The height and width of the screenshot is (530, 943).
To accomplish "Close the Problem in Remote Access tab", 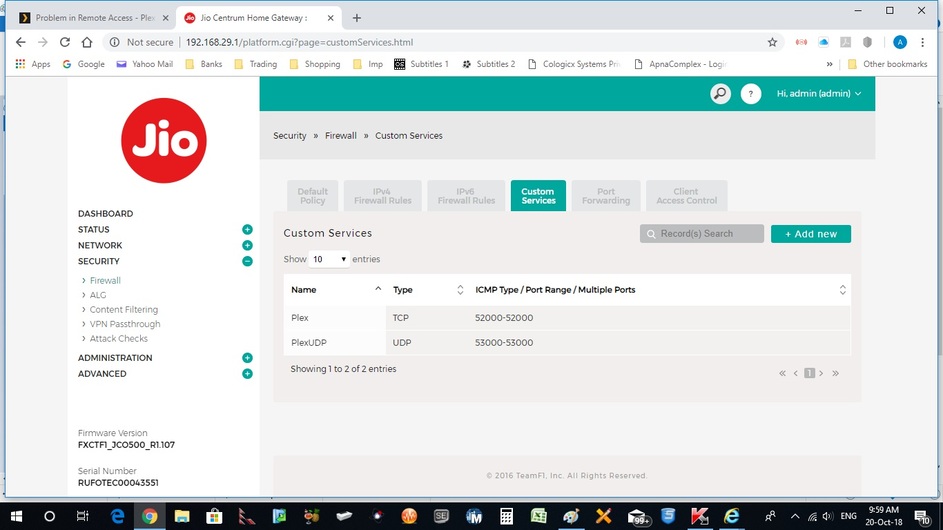I will pyautogui.click(x=165, y=18).
